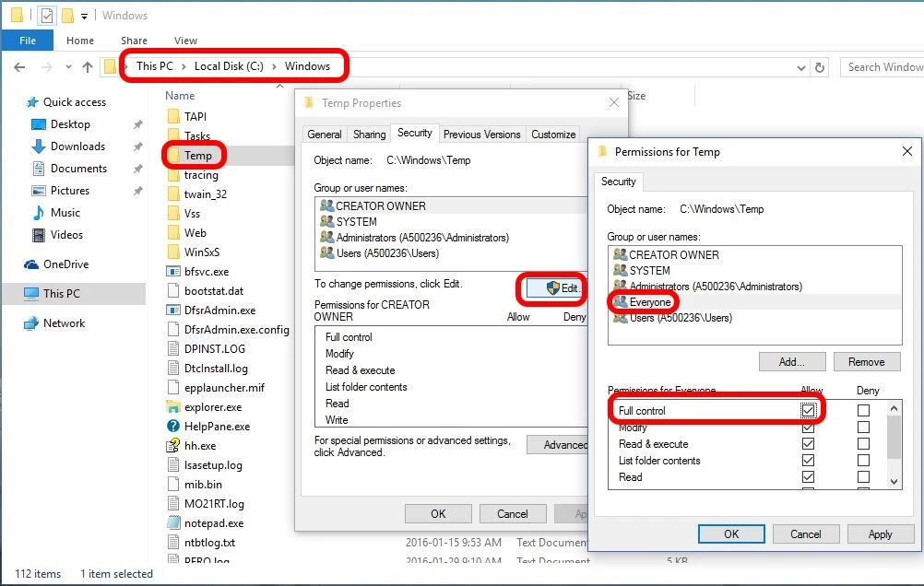Click the properties checkmark icon in title bar
Screen dimensions: 924x586
[46, 16]
